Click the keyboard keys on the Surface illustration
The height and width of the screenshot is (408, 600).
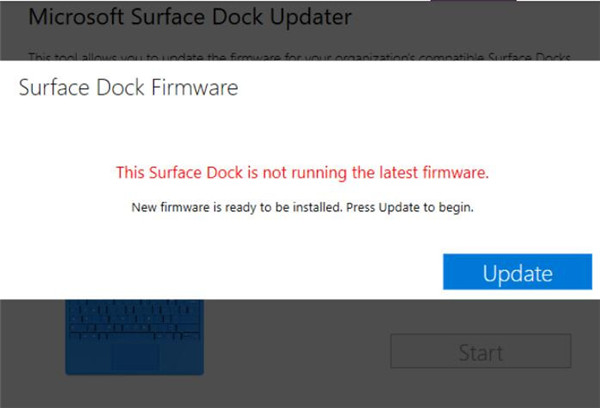point(134,320)
